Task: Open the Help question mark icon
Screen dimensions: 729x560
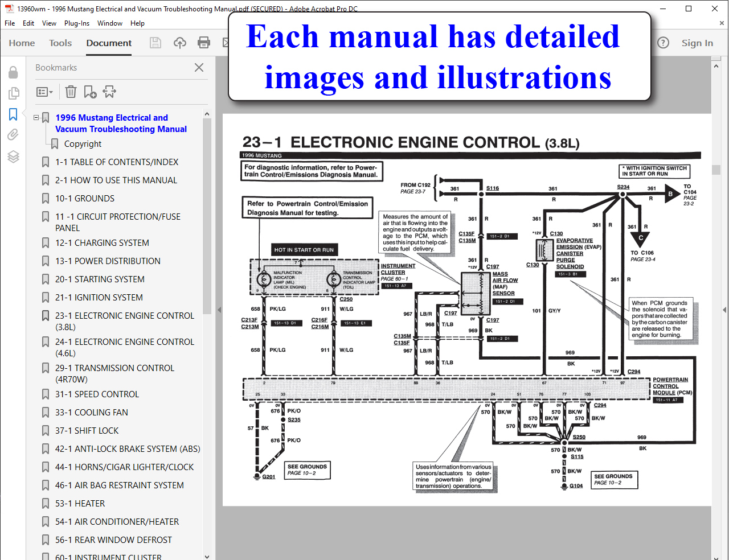Action: (663, 43)
